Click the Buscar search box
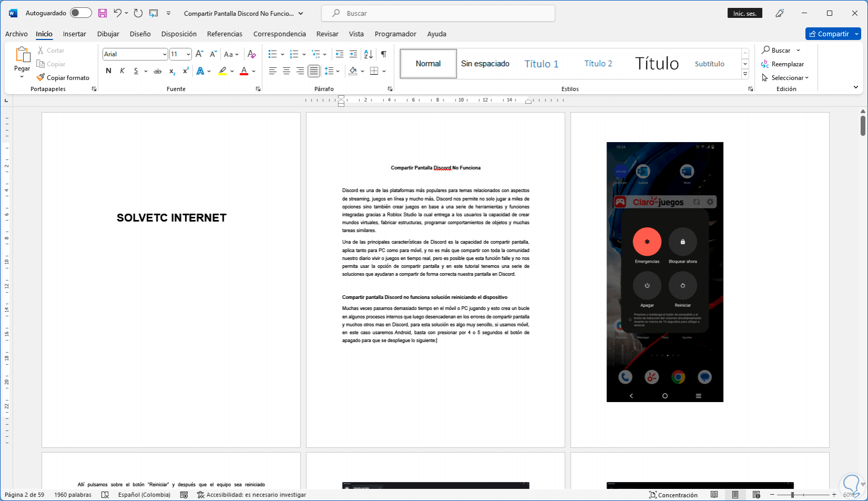The image size is (868, 501). click(x=438, y=13)
